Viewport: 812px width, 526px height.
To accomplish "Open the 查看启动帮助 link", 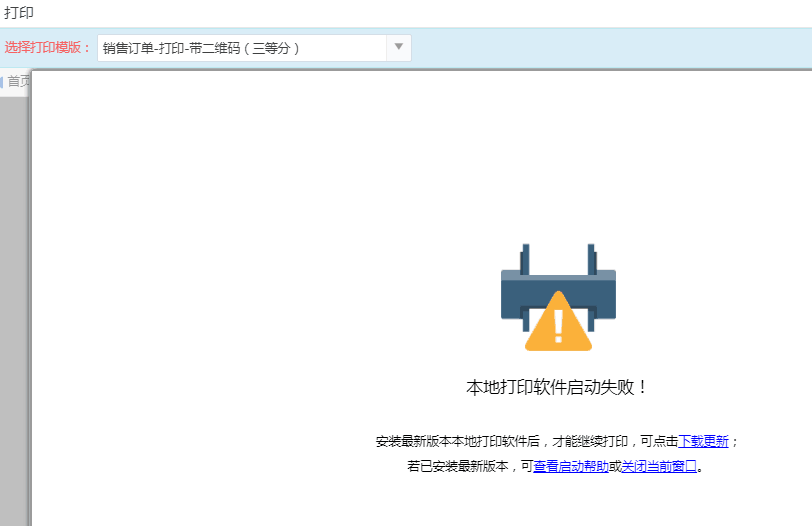I will (x=571, y=466).
